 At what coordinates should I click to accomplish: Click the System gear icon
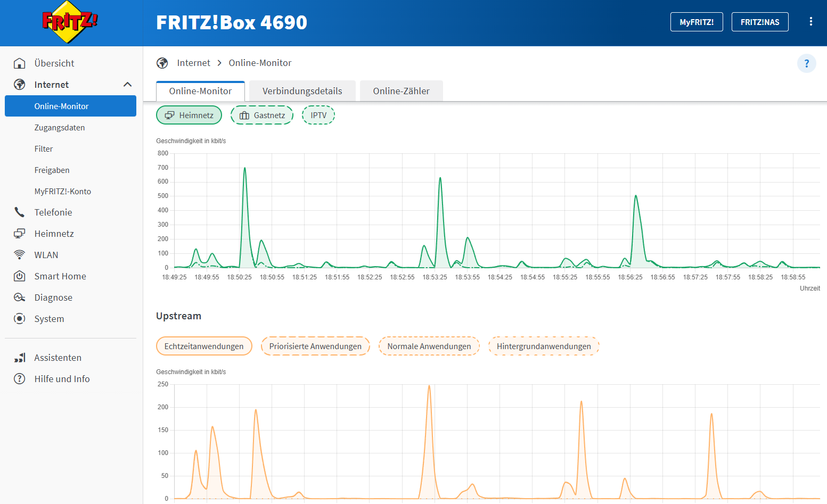[x=20, y=319]
